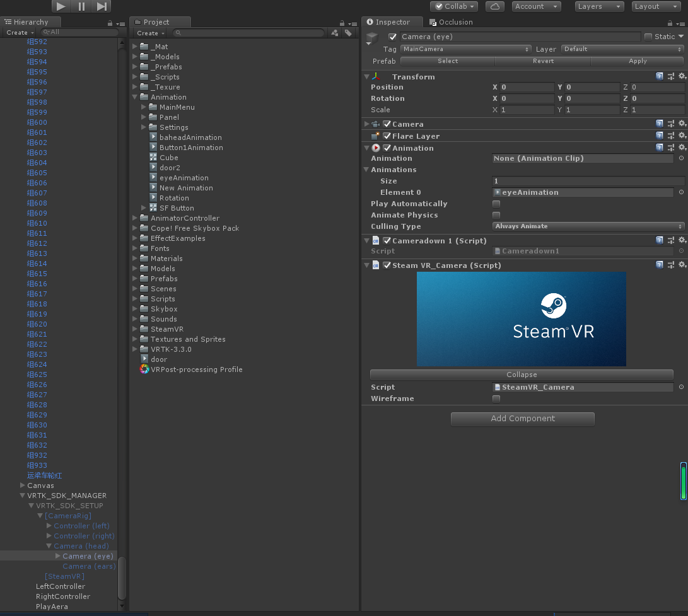The image size is (688, 616).
Task: Open the Account dropdown
Action: 536,6
